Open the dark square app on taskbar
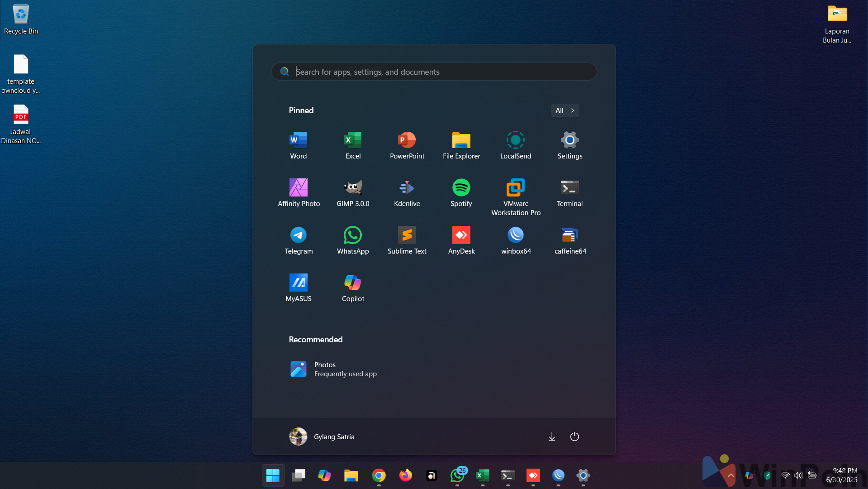The image size is (868, 489). click(432, 475)
